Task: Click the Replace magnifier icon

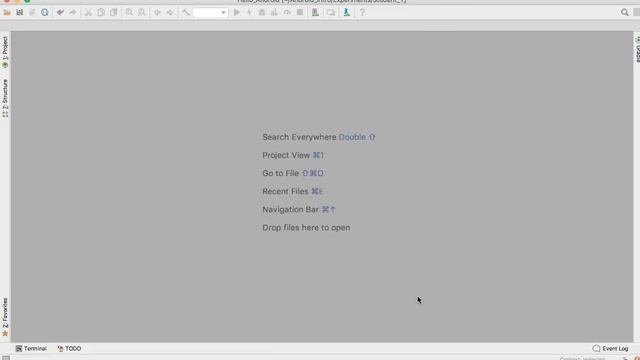Action: [142, 13]
